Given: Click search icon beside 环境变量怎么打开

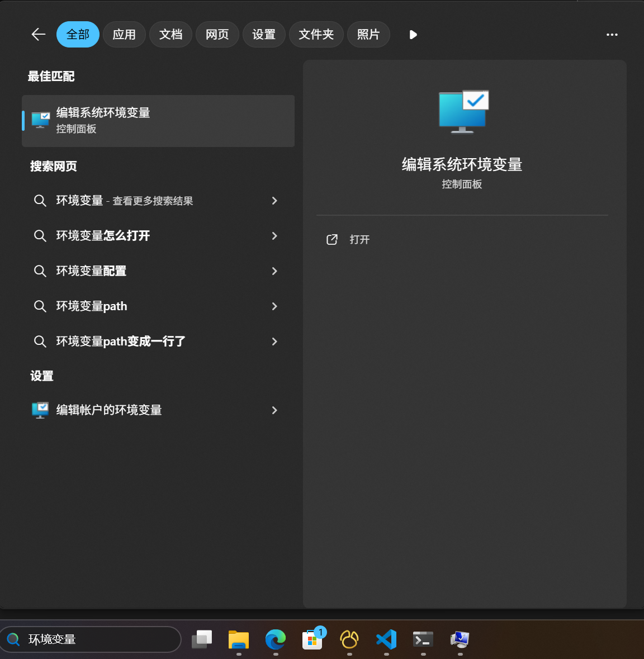Looking at the screenshot, I should click(x=40, y=236).
